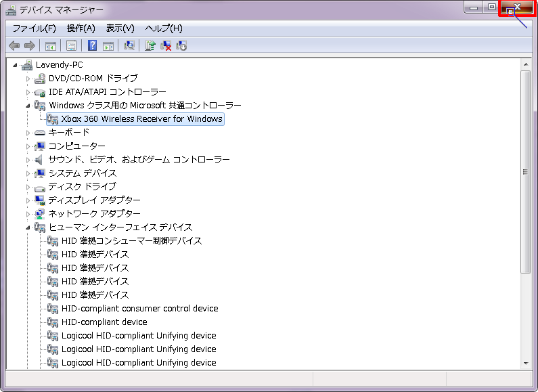Screen dimensions: 538x392
Task: Click title bar icon of デバイス マネージャー
Action: 11,10
